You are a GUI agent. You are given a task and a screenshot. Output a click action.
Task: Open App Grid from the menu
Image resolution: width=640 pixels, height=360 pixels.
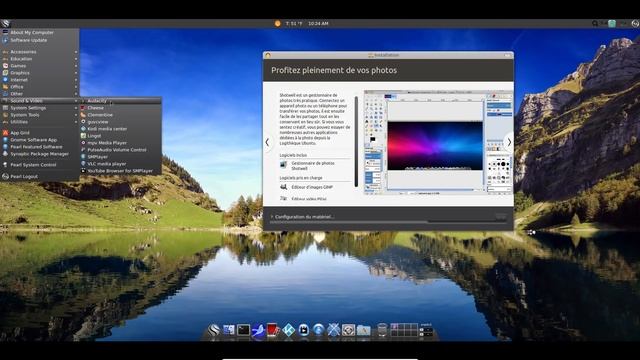point(40,133)
